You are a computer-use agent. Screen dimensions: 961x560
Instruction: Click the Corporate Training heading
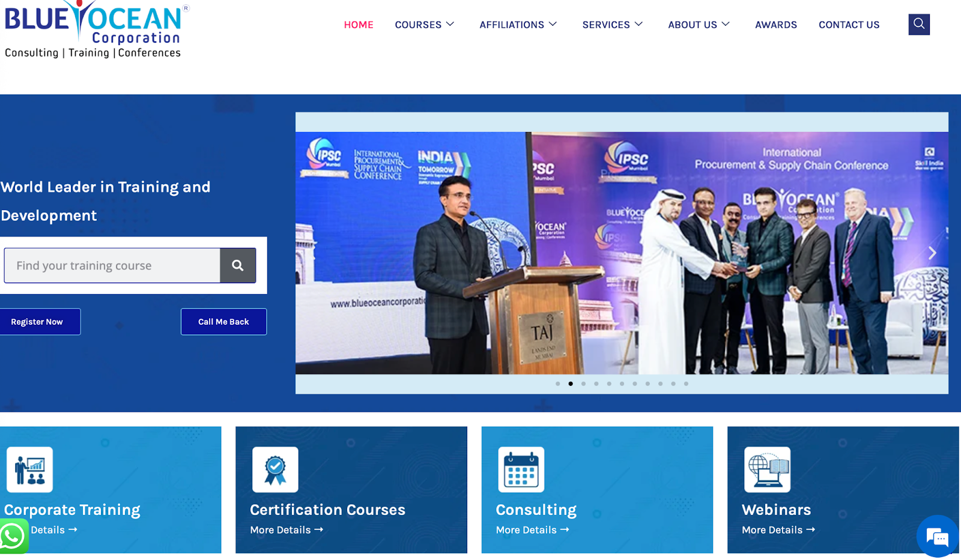(x=72, y=510)
